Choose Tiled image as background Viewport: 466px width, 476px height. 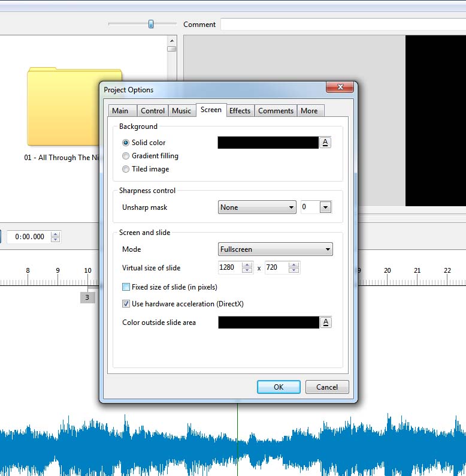click(126, 169)
